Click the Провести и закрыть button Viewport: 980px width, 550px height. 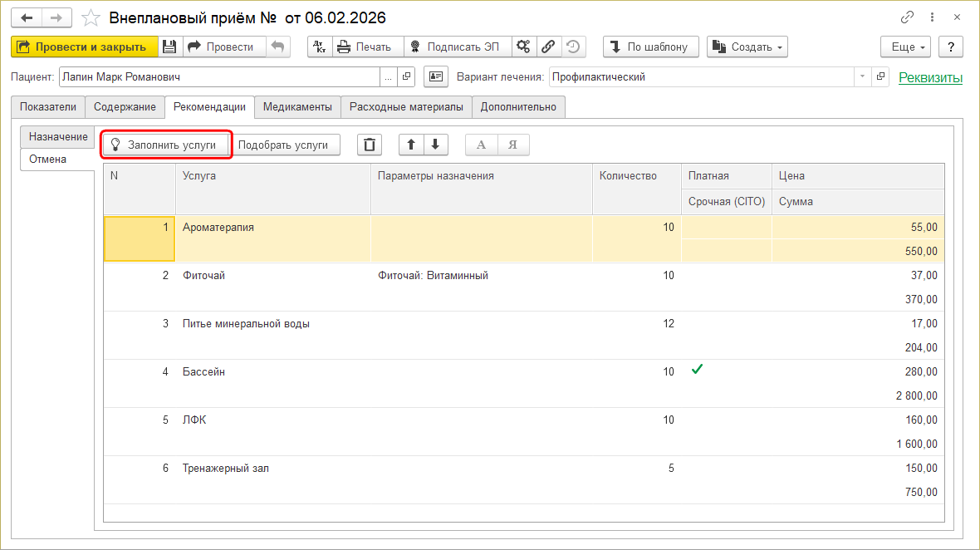pos(85,47)
